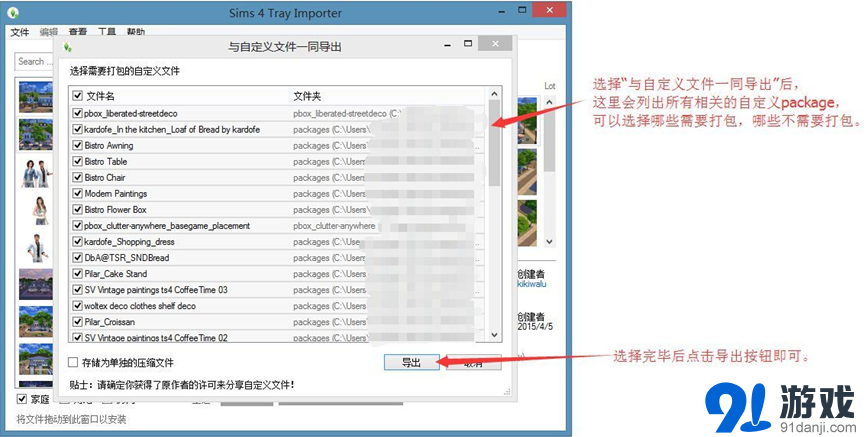
Task: Toggle the 家庭 filter checkbox
Action: click(22, 399)
